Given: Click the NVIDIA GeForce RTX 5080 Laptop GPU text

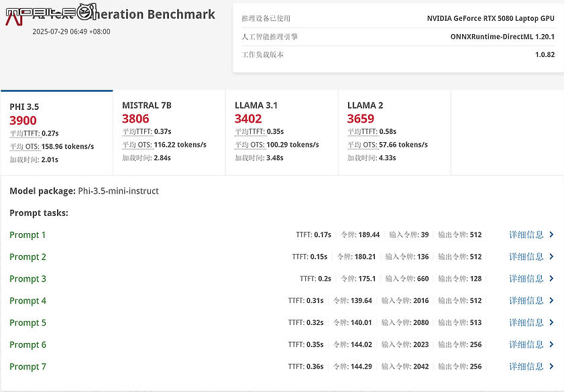Looking at the screenshot, I should tap(491, 18).
